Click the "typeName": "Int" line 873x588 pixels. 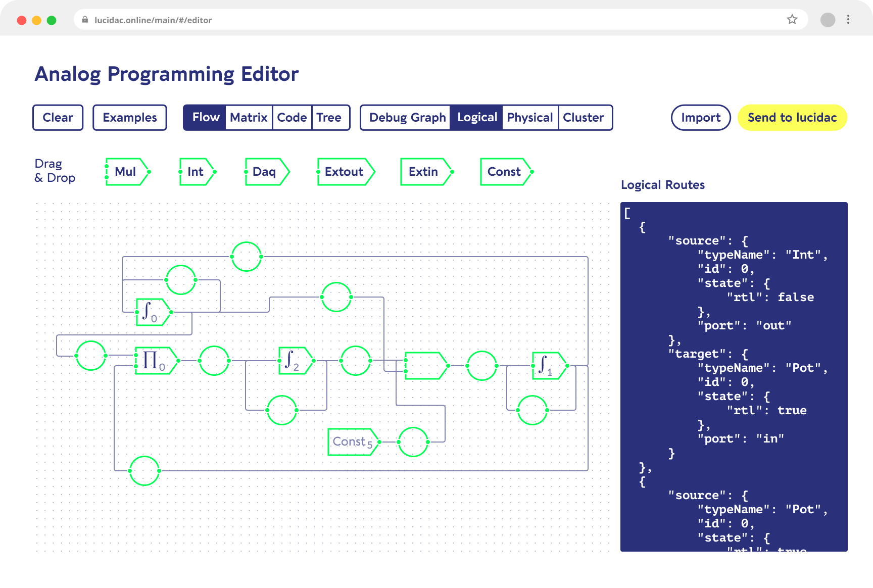pos(762,255)
